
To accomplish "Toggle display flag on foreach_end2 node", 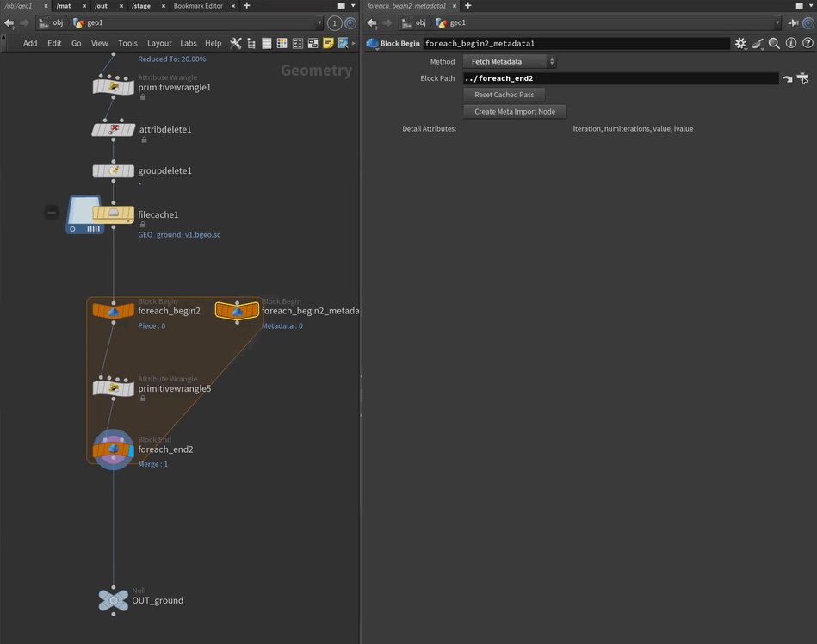I will pos(131,449).
